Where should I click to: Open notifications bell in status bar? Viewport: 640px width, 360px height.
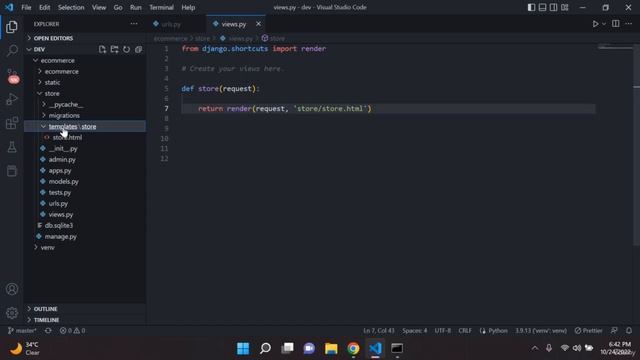629,331
